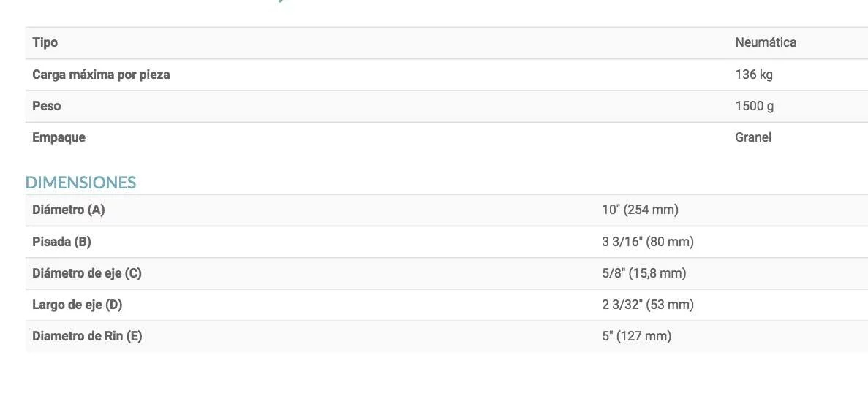Click the Tipo row label
This screenshot has height=401, width=868.
click(x=45, y=42)
